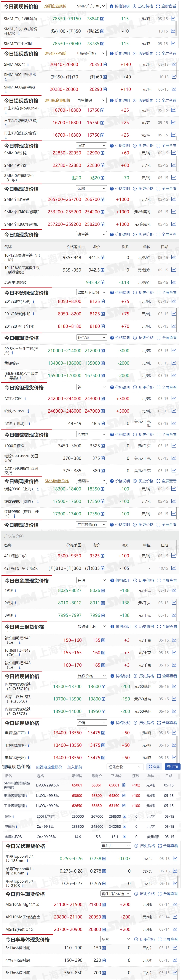The height and width of the screenshot is (980, 182).
Task: Click the 打印 print button
Action: [172, 767]
